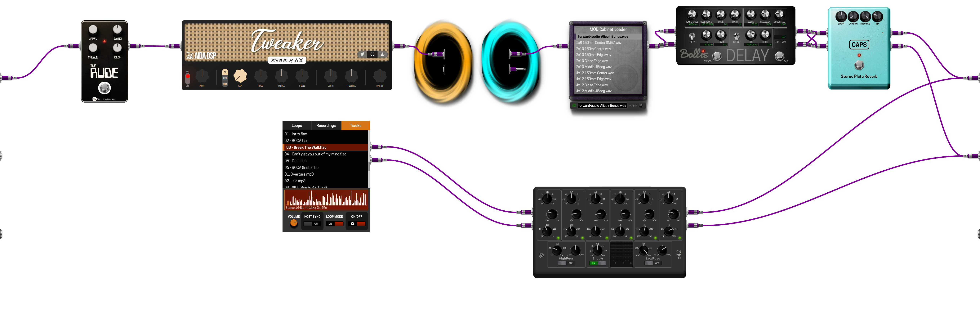Viewport: 980px width, 312px height.
Task: Click the TEMPO MODE knob on Bollie Delay
Action: tap(692, 15)
